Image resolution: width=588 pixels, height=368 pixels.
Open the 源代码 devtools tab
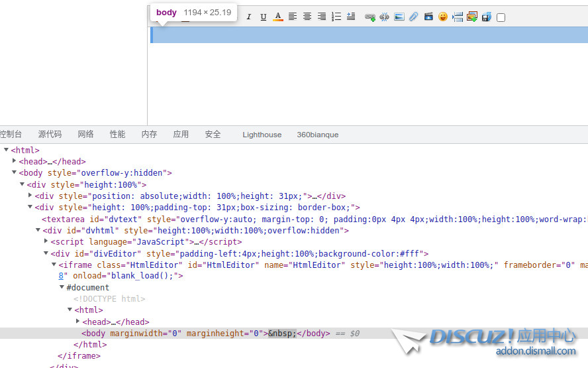click(50, 135)
